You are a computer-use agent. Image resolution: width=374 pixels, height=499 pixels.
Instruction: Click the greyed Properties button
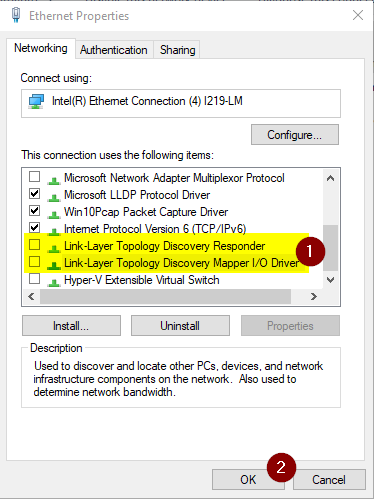pyautogui.click(x=290, y=326)
